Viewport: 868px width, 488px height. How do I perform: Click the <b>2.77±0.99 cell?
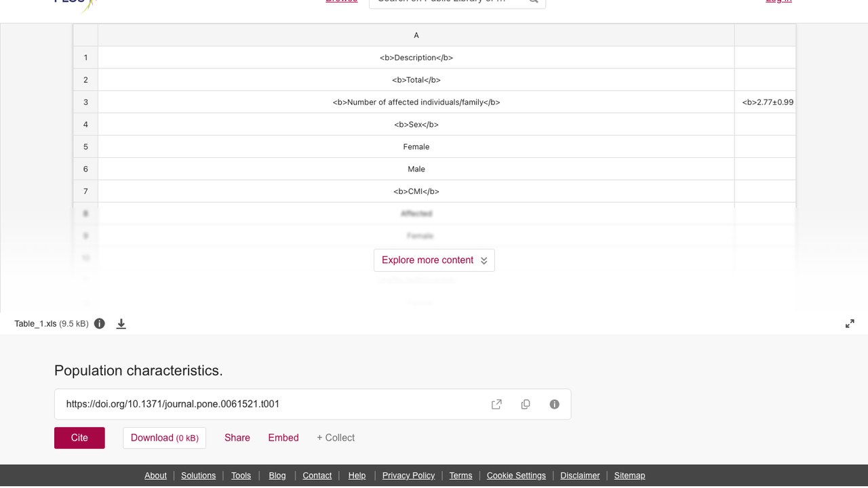[766, 102]
